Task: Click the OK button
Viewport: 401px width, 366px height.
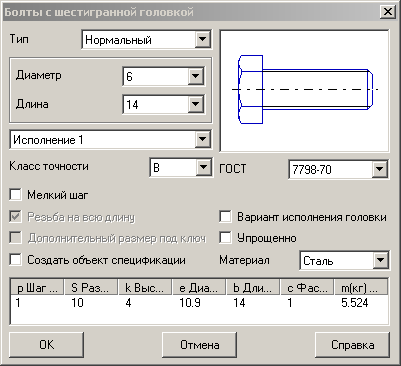Action: point(46,345)
